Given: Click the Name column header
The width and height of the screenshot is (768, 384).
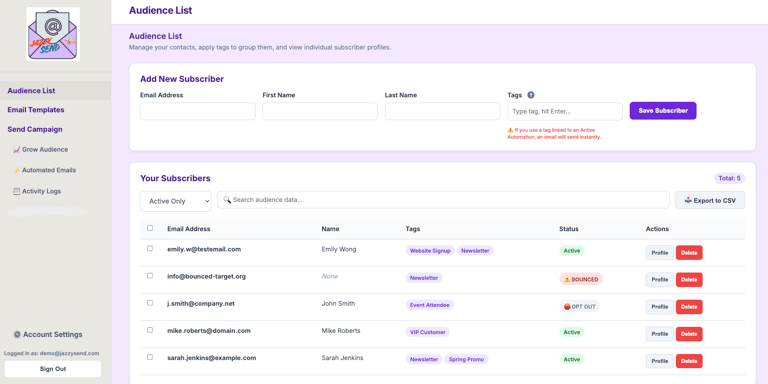Looking at the screenshot, I should click(330, 229).
